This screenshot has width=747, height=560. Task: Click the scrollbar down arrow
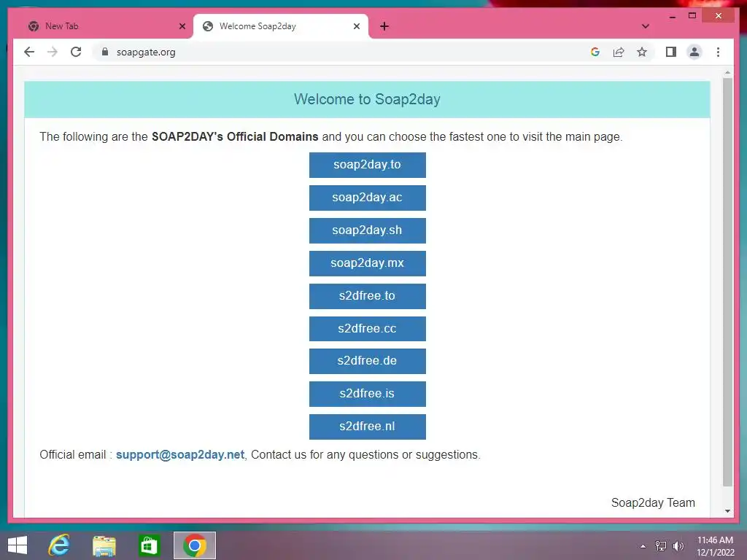(727, 511)
